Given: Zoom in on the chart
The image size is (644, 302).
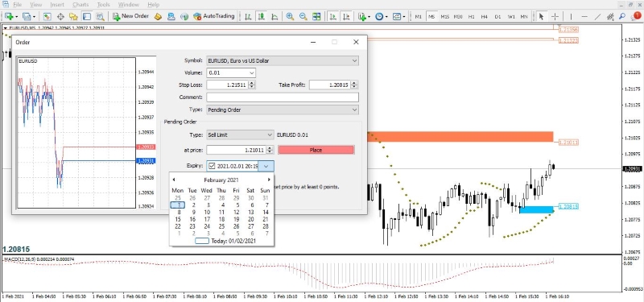Looking at the screenshot, I should pos(290,16).
